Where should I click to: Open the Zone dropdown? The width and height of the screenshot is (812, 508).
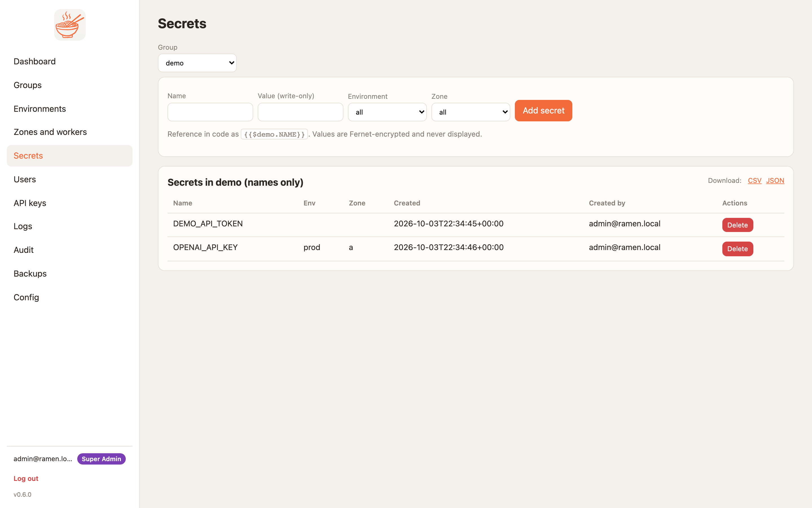click(471, 112)
